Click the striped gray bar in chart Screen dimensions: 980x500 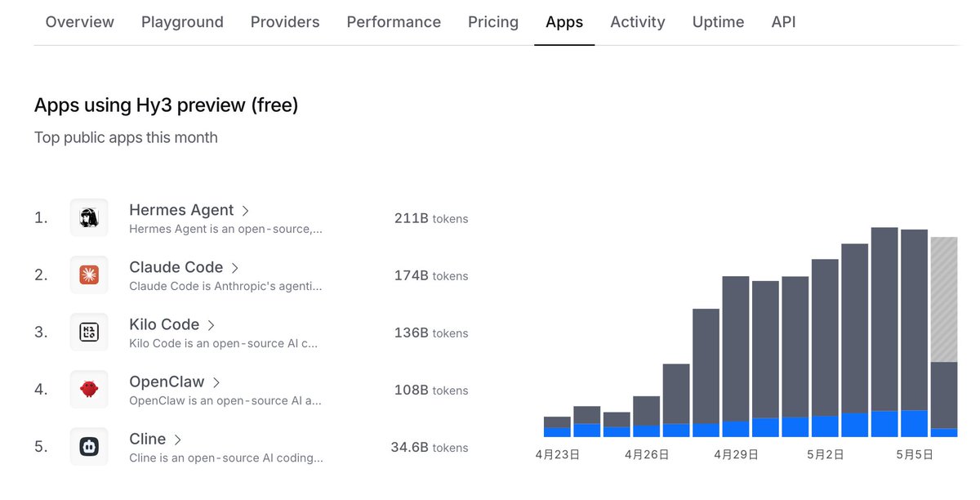[x=944, y=300]
